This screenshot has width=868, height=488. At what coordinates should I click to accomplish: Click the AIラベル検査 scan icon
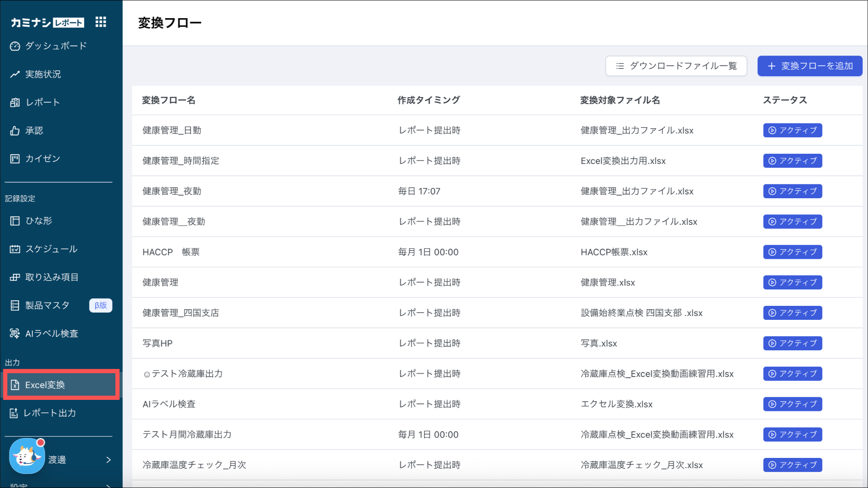(15, 334)
